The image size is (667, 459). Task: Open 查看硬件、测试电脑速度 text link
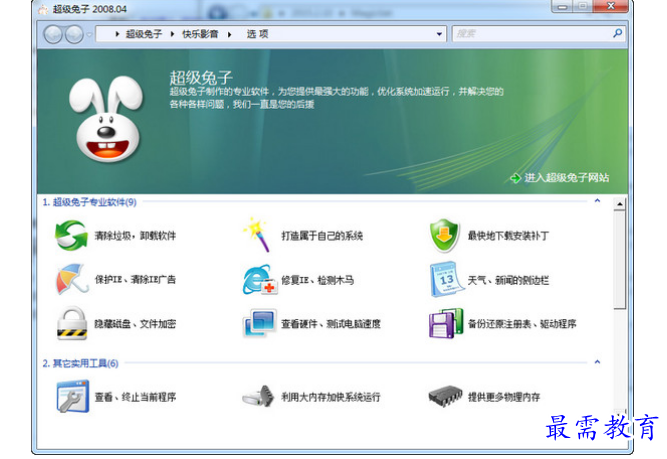pos(331,324)
